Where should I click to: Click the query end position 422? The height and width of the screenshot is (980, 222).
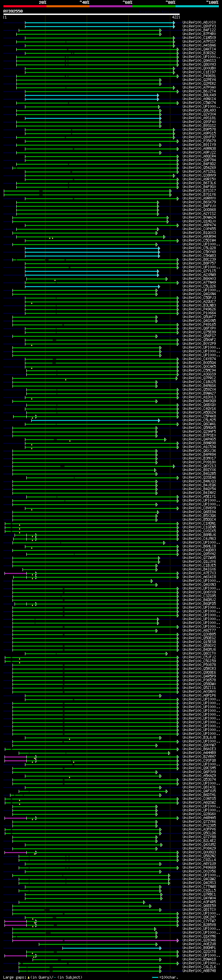coord(175,17)
